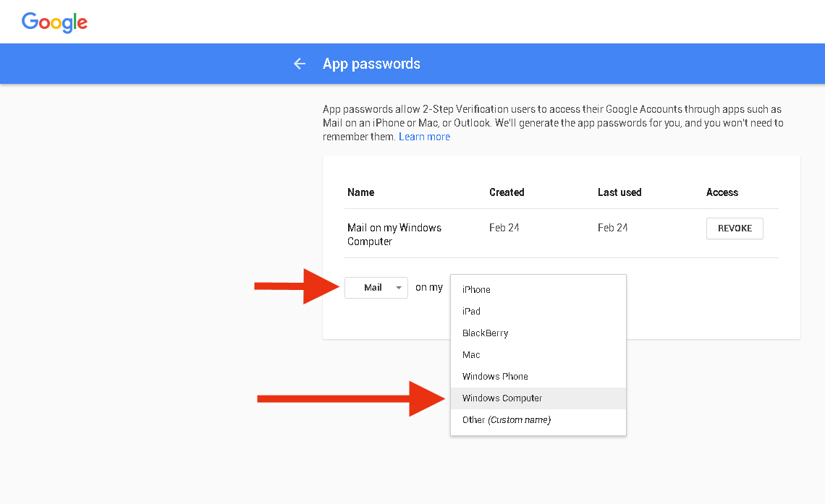Click the Created column header

(507, 192)
